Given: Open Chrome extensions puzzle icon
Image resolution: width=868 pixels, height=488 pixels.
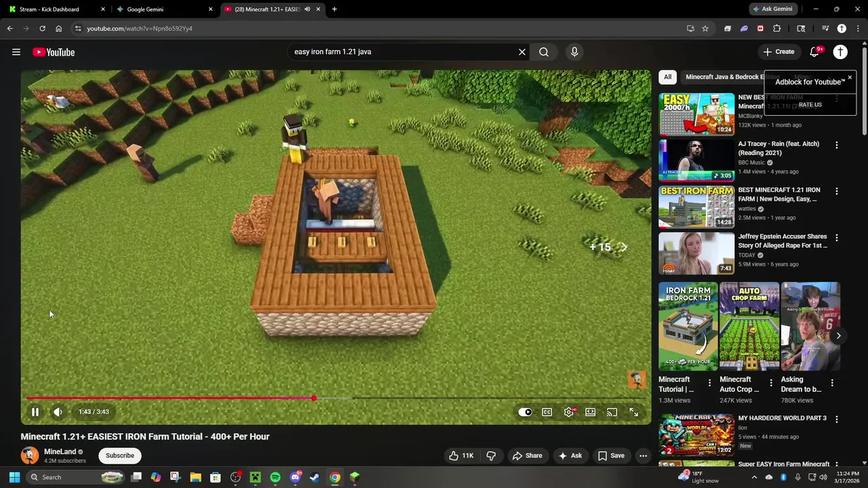Looking at the screenshot, I should 777,28.
